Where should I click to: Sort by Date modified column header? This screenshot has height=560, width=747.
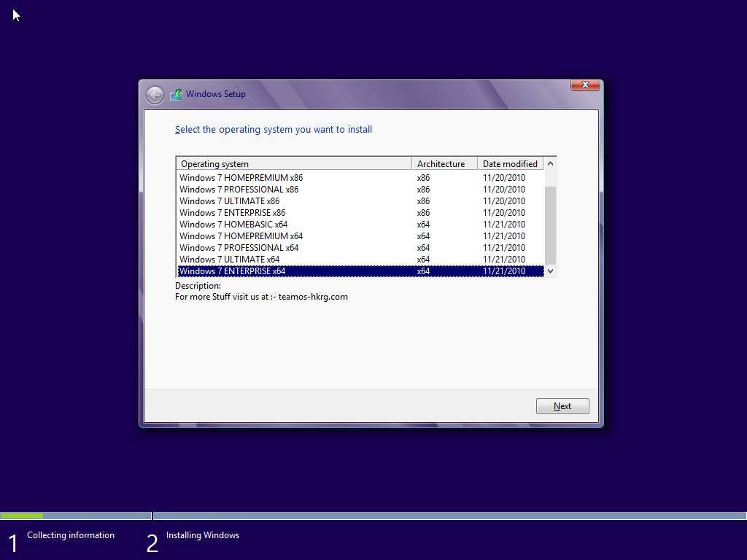(510, 164)
